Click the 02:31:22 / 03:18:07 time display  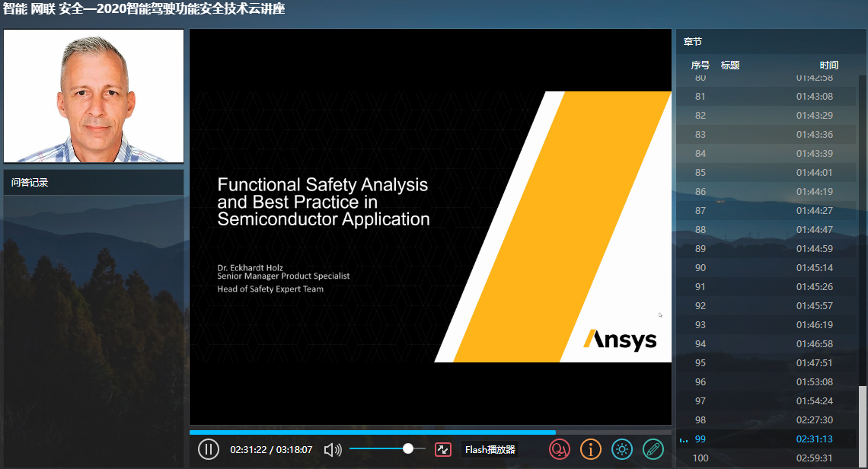tap(271, 450)
